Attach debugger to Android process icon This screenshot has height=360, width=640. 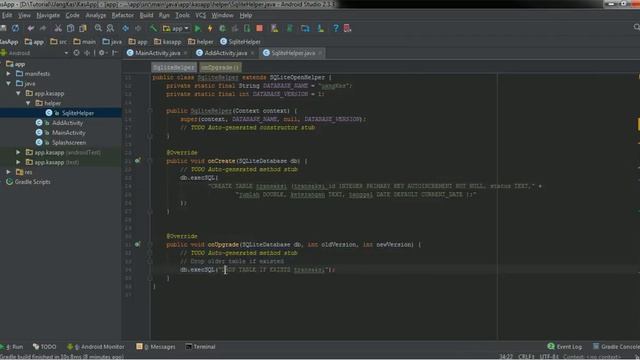247,28
